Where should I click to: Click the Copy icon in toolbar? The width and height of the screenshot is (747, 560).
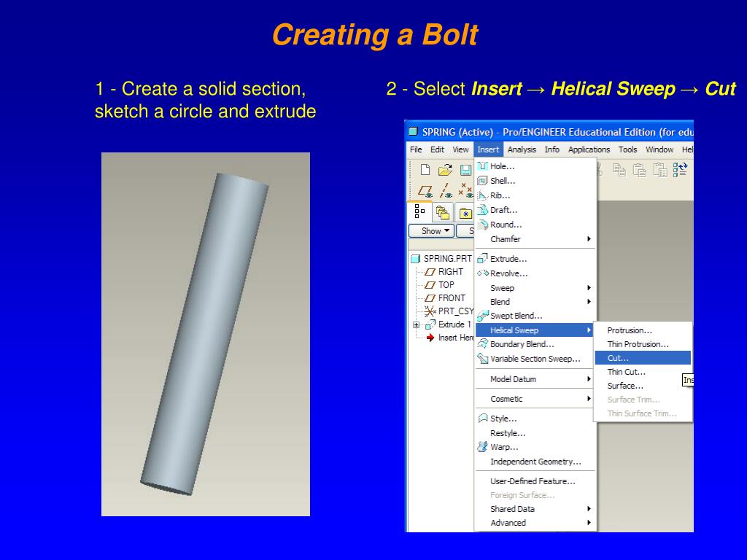pyautogui.click(x=619, y=169)
